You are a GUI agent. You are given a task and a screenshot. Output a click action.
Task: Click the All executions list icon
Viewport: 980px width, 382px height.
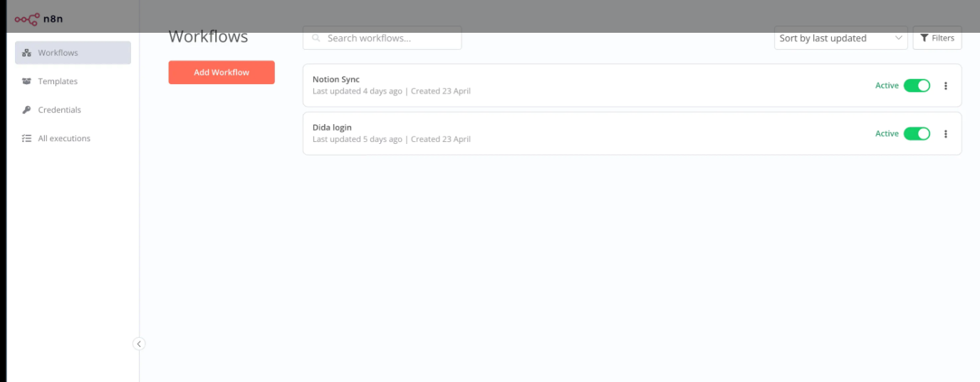click(x=26, y=138)
